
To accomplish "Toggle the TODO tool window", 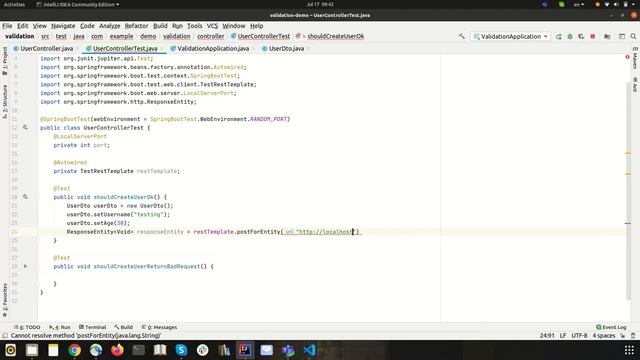I will pyautogui.click(x=27, y=327).
